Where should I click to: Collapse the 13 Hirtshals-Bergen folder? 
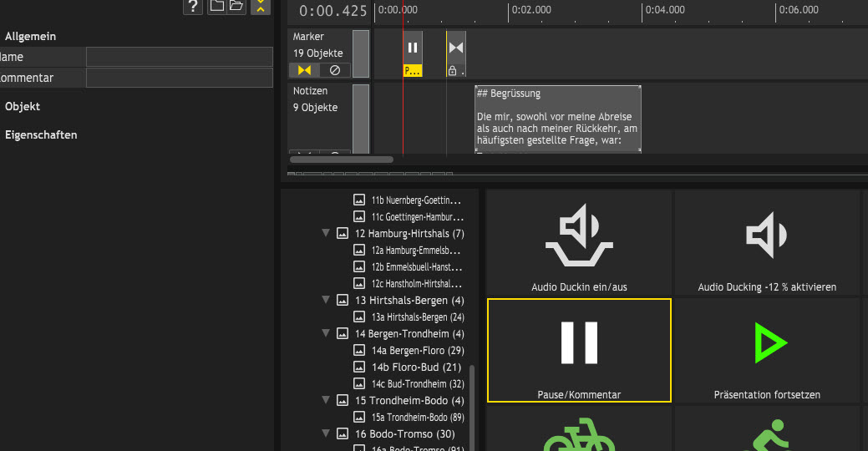pos(326,300)
